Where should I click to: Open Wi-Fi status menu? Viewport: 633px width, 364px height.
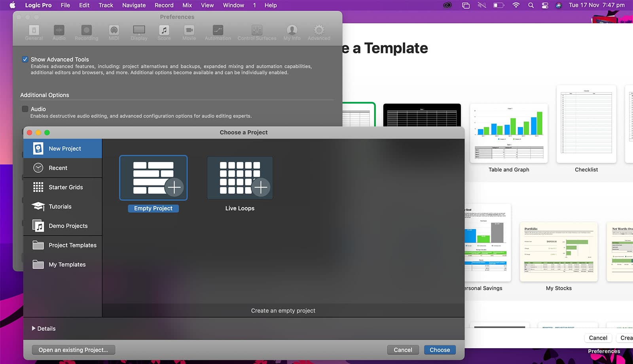click(x=516, y=5)
